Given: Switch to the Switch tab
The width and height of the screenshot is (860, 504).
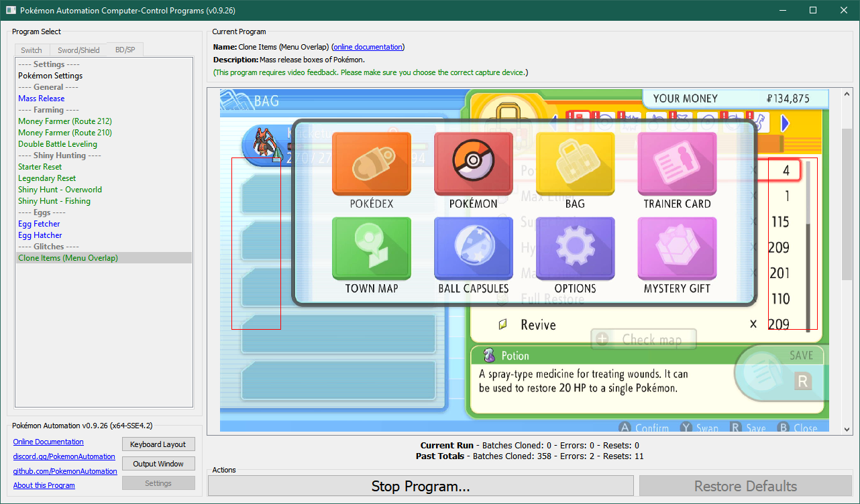Looking at the screenshot, I should coord(32,50).
